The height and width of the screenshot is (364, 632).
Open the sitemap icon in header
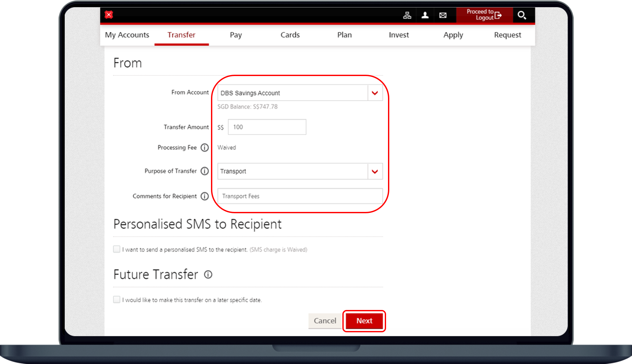(x=407, y=15)
